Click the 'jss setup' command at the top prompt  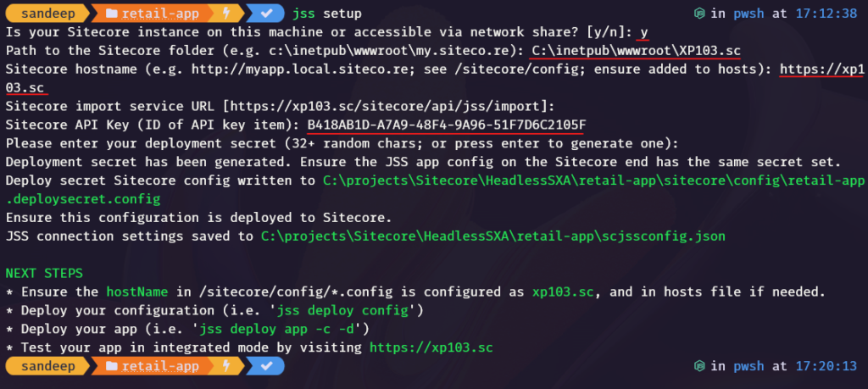pyautogui.click(x=327, y=14)
